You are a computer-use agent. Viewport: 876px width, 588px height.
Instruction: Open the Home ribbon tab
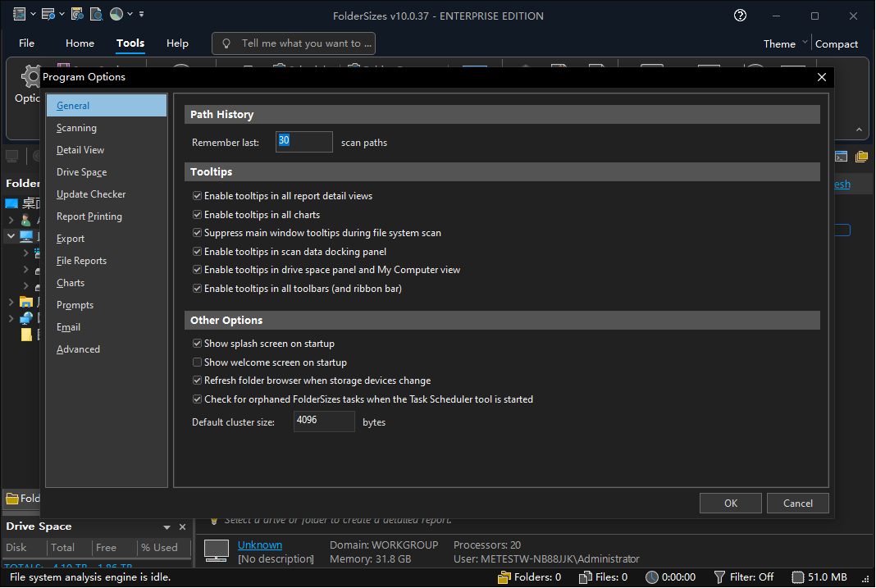[80, 43]
